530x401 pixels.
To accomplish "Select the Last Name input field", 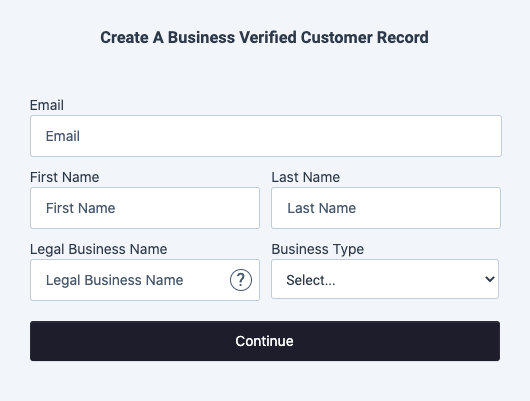I will click(386, 208).
